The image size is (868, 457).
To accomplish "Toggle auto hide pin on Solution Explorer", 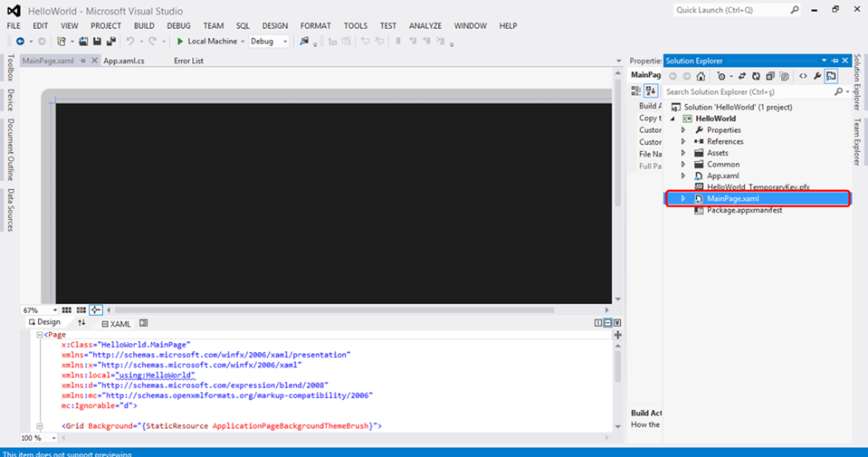I will 835,61.
